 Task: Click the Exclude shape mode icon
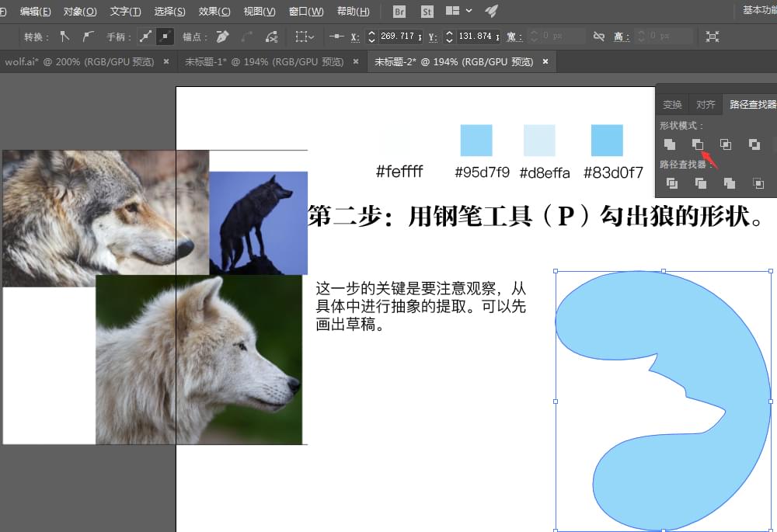[754, 144]
